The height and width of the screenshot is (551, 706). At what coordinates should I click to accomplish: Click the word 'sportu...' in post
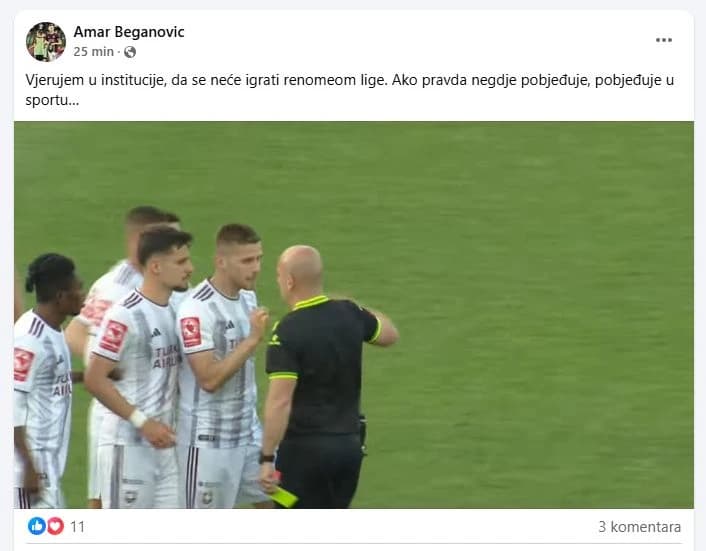[x=52, y=100]
